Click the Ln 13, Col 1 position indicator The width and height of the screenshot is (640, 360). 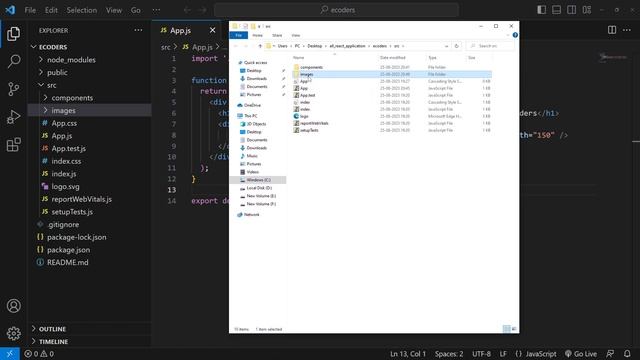(408, 354)
